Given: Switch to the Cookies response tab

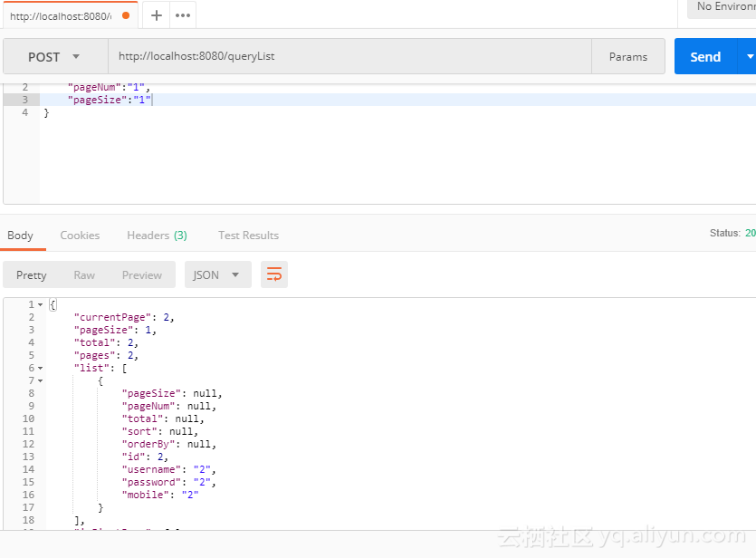Looking at the screenshot, I should click(x=80, y=236).
